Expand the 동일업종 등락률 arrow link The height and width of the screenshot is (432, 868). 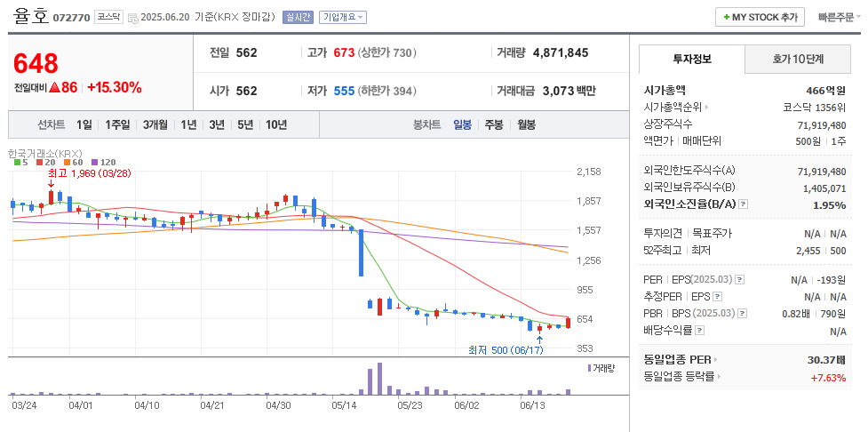pyautogui.click(x=719, y=377)
